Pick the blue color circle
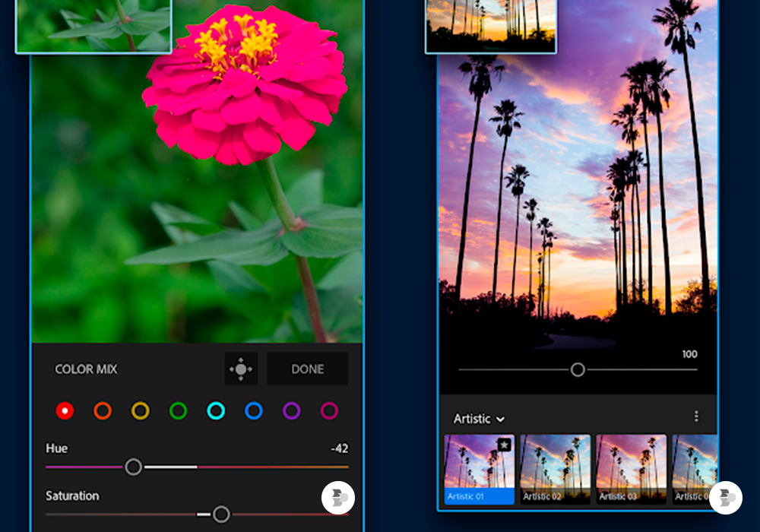This screenshot has height=532, width=760. click(x=254, y=411)
